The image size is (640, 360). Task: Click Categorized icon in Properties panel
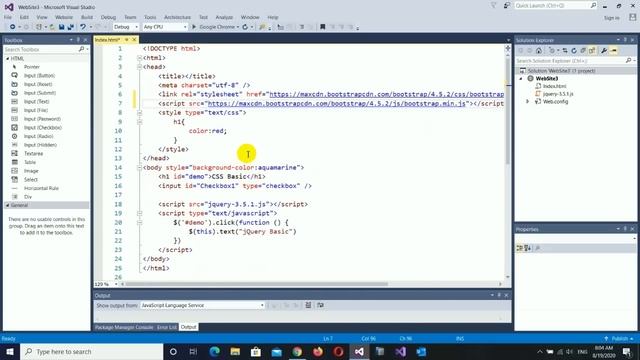click(x=520, y=248)
